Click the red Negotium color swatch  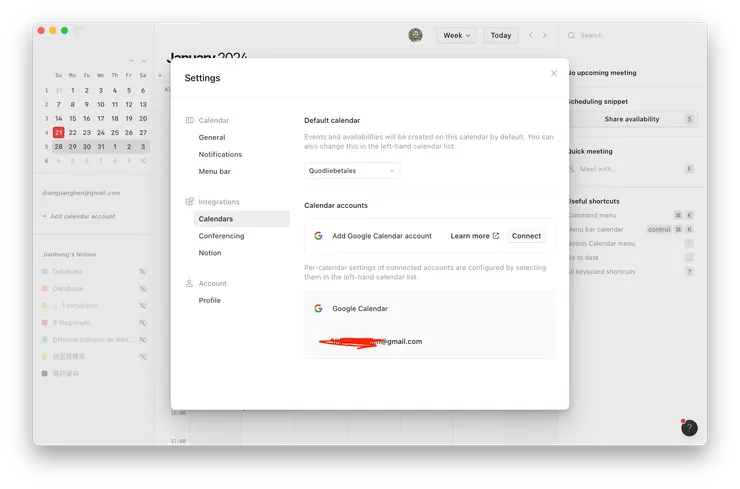(x=45, y=322)
